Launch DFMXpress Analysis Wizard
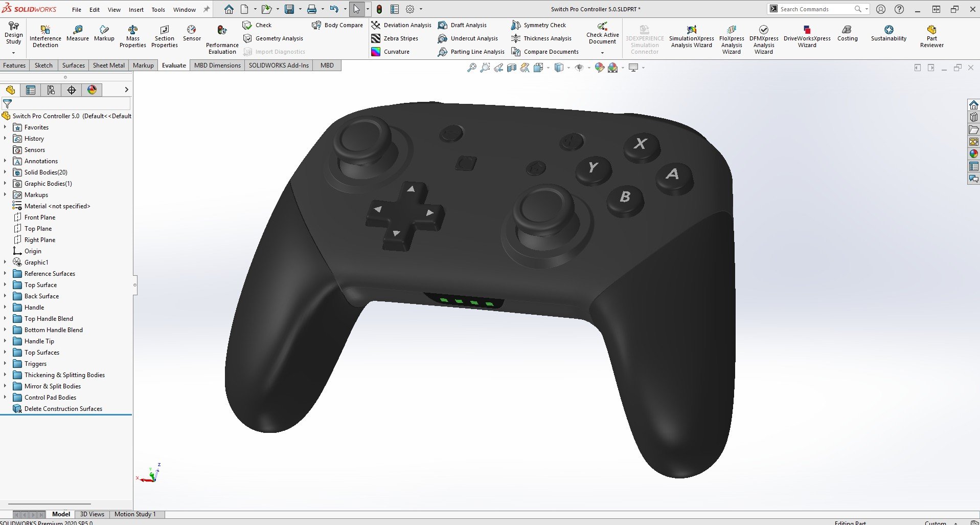980x525 pixels. click(x=764, y=39)
